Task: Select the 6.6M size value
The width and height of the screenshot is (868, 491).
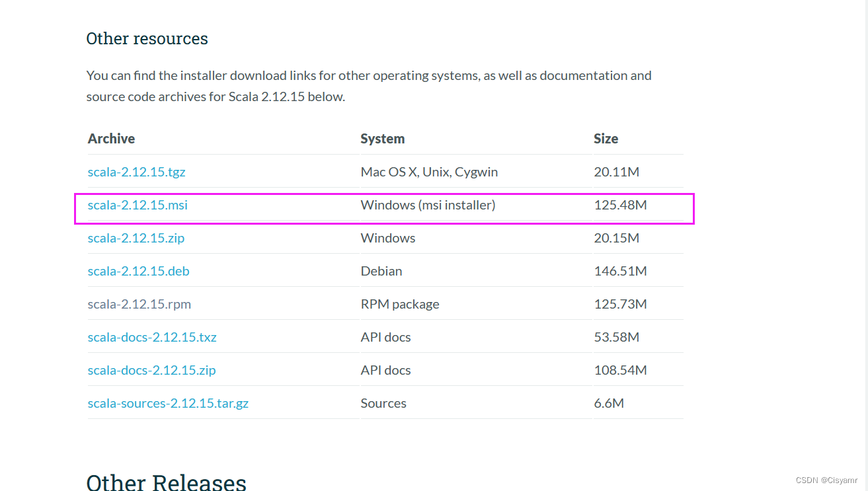Action: [x=609, y=403]
